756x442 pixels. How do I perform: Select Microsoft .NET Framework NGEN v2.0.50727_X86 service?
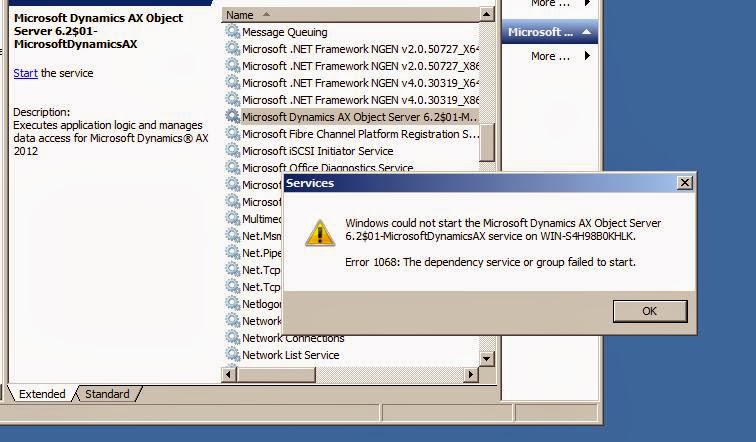(360, 66)
